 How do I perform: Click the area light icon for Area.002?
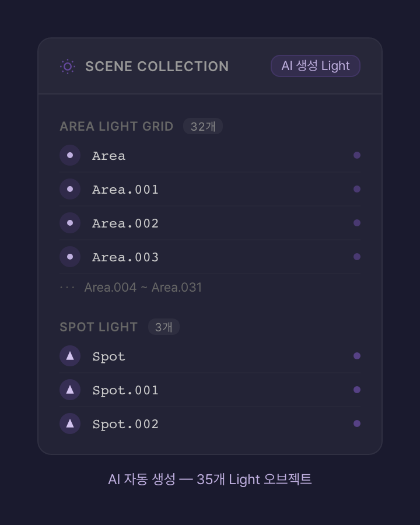pyautogui.click(x=70, y=223)
